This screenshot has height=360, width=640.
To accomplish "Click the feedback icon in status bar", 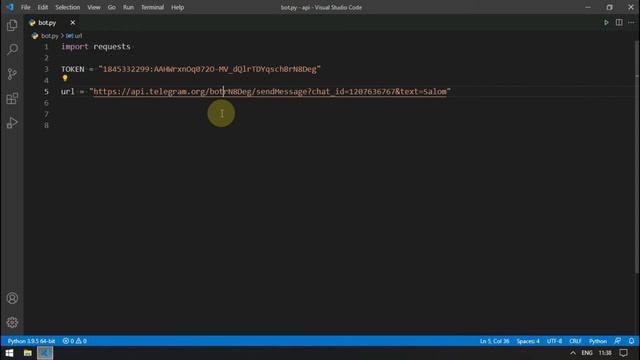I will (618, 341).
